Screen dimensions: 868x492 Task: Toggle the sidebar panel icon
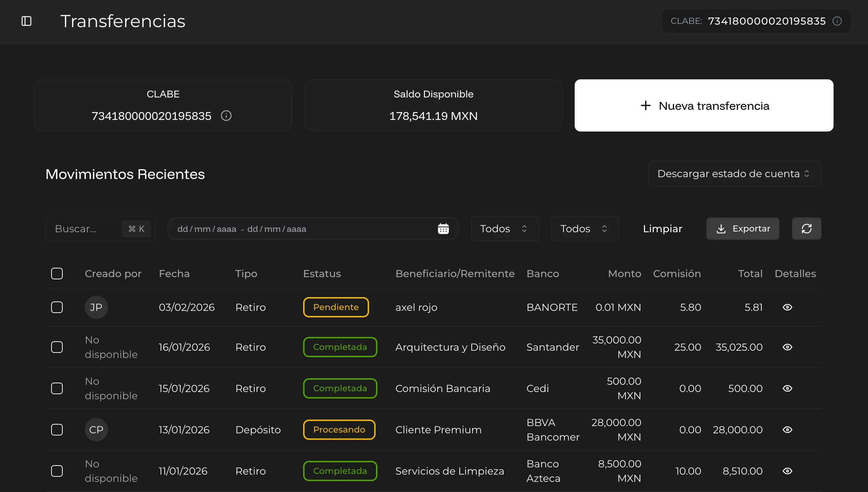(x=26, y=21)
